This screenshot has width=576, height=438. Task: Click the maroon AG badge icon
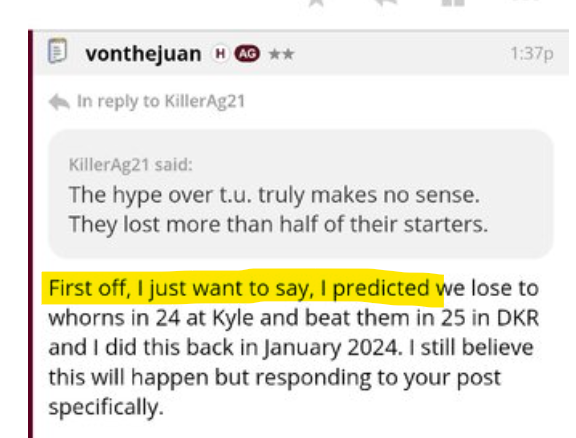[x=247, y=54]
